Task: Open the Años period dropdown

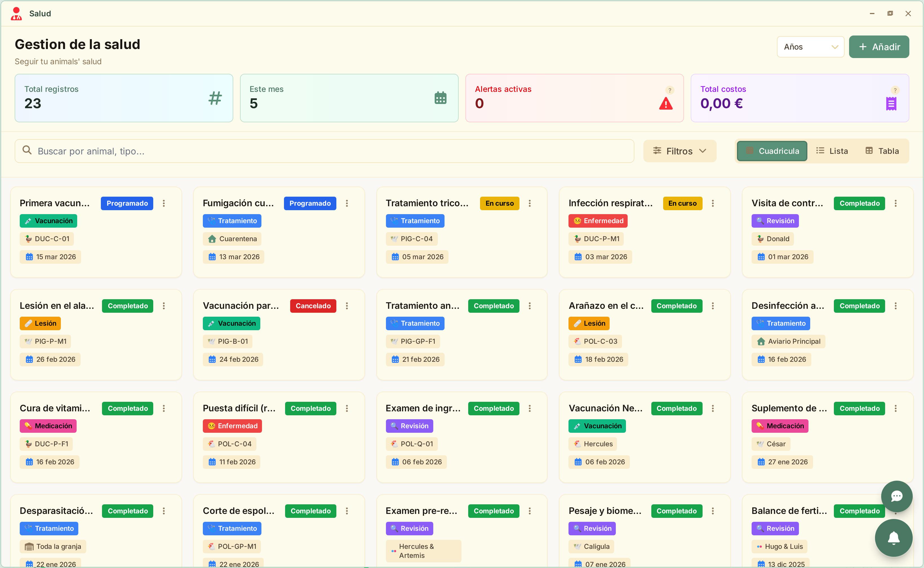Action: click(810, 47)
